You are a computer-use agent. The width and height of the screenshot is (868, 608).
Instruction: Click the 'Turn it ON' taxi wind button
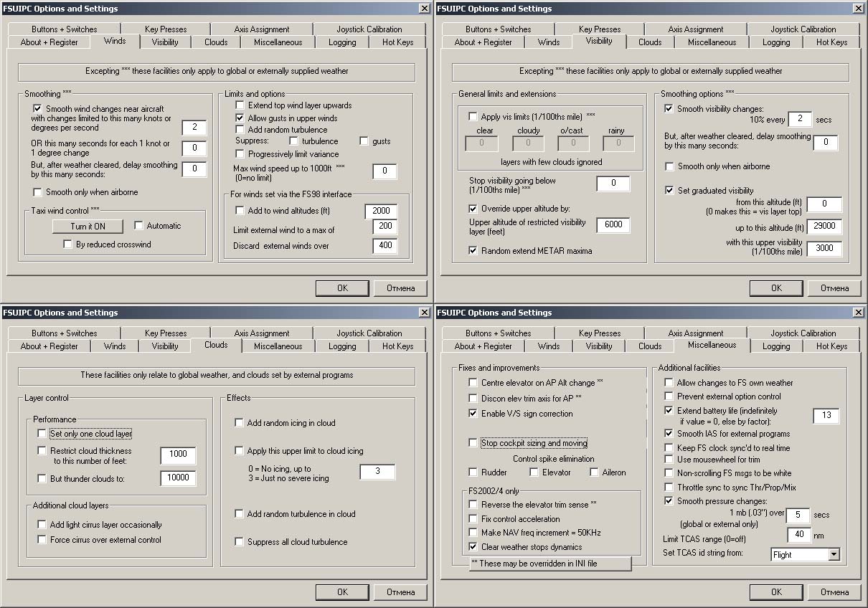tap(88, 226)
